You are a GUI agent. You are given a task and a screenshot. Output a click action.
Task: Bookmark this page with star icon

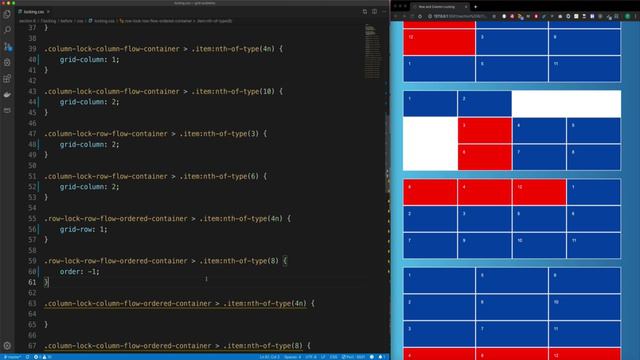[494, 16]
